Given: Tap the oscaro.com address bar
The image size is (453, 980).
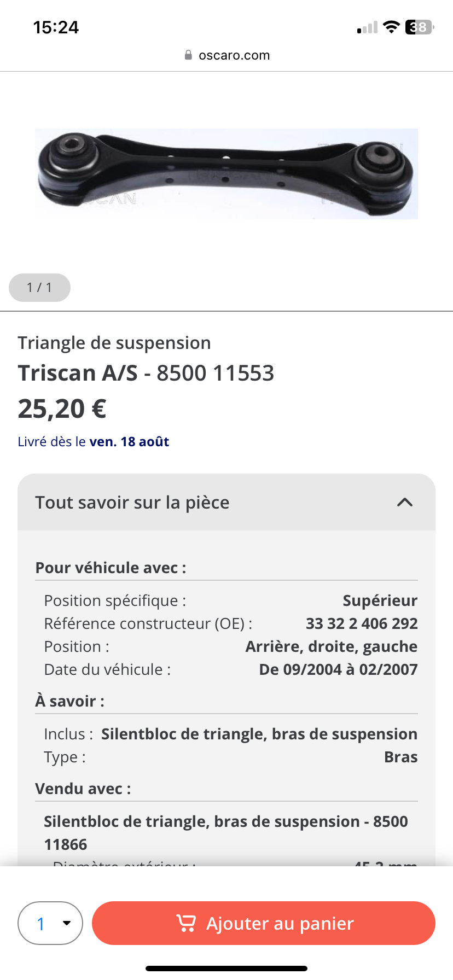Looking at the screenshot, I should tap(234, 55).
